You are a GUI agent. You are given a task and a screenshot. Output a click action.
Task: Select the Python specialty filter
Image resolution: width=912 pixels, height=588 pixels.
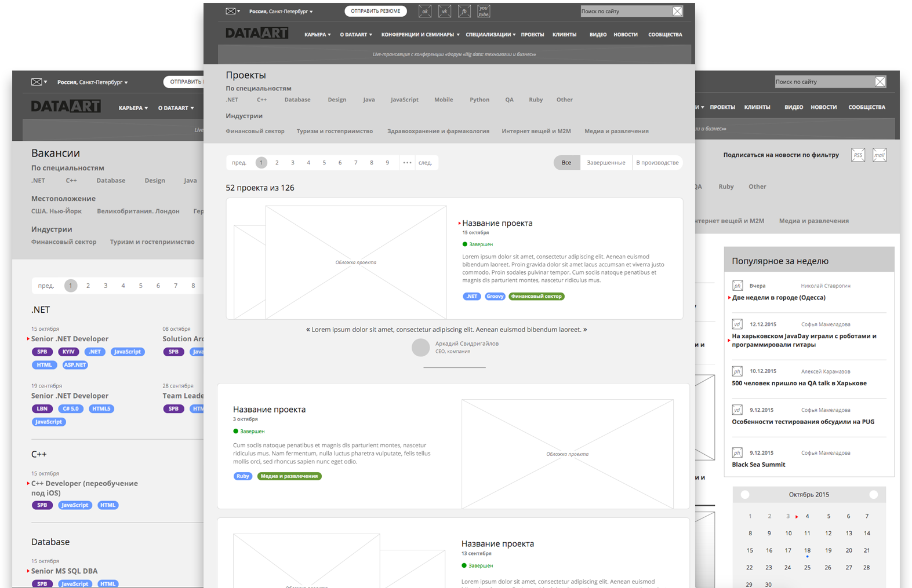pos(479,100)
